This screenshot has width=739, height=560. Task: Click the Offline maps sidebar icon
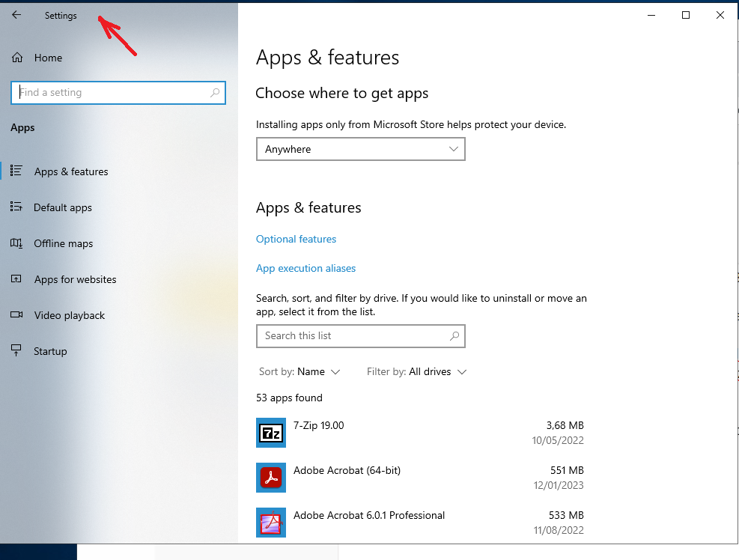[16, 243]
